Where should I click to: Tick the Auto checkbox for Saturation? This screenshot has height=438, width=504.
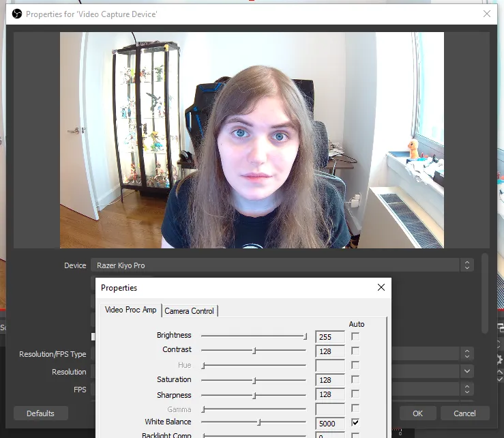point(355,380)
